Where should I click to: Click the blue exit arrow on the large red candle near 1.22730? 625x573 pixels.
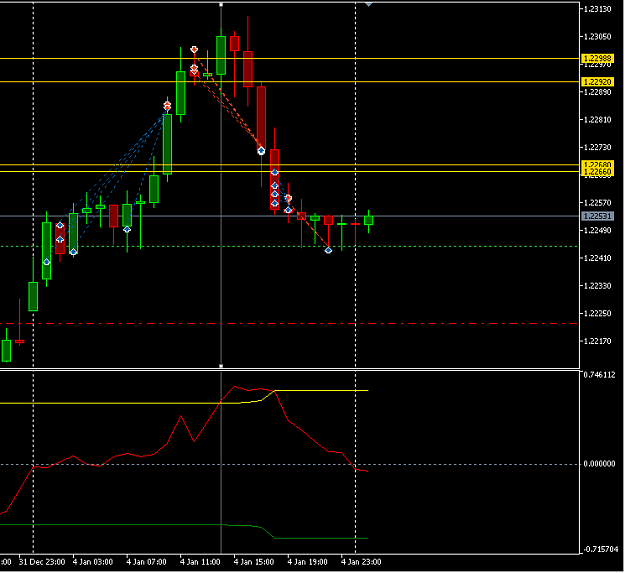261,151
